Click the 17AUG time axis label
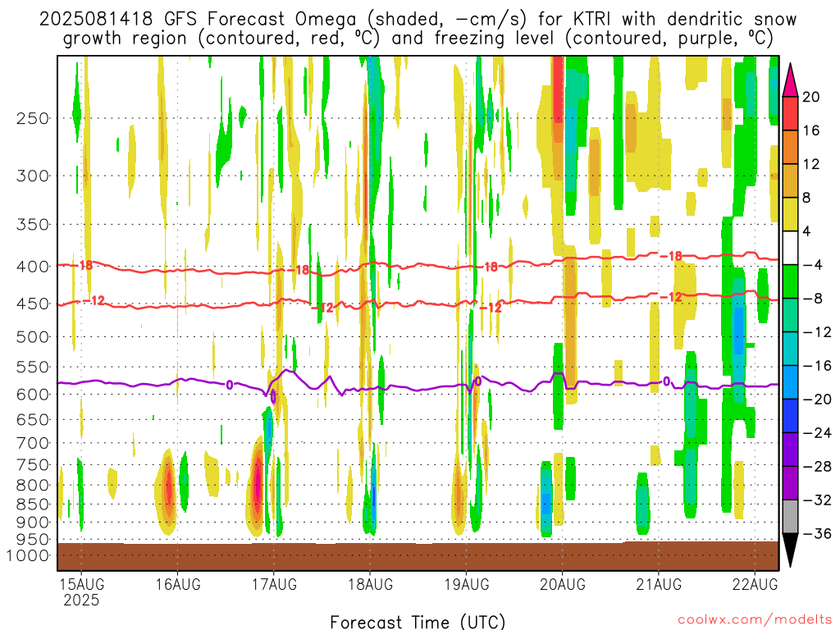Image resolution: width=840 pixels, height=630 pixels. 274,584
